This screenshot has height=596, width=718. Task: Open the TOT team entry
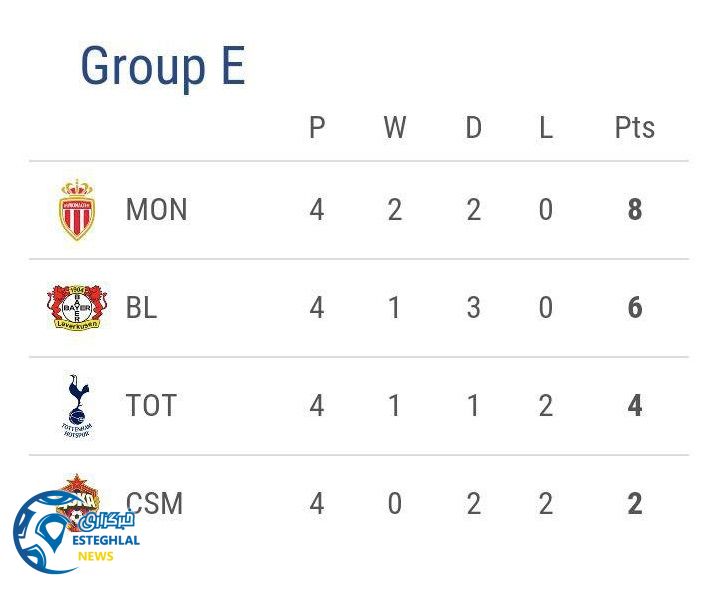[151, 406]
